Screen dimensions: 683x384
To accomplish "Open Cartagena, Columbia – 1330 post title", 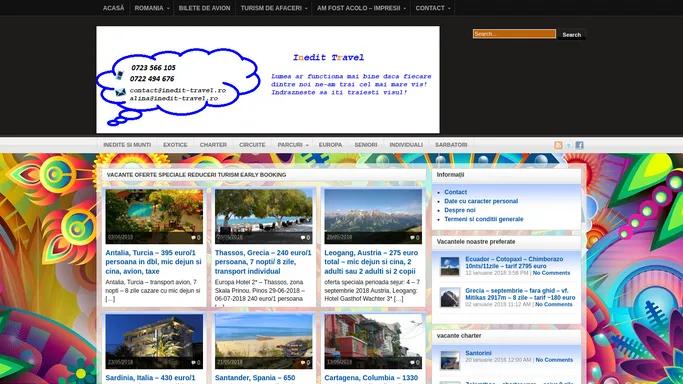I will (371, 378).
